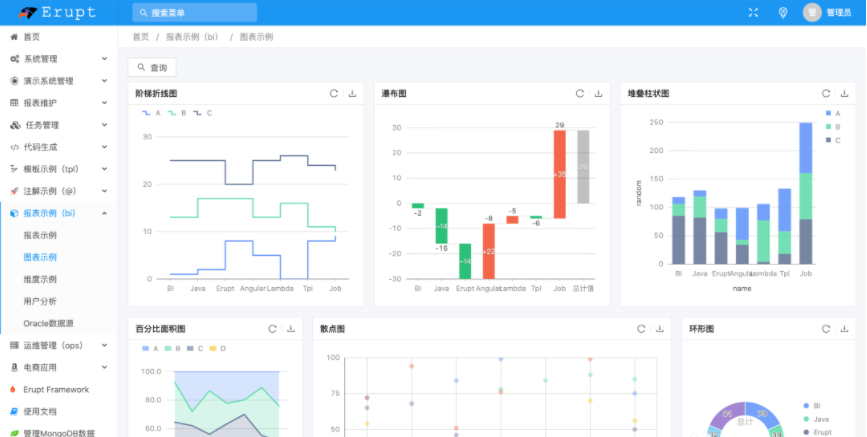Image resolution: width=867 pixels, height=437 pixels.
Task: Click the 查询 search button
Action: click(x=152, y=67)
